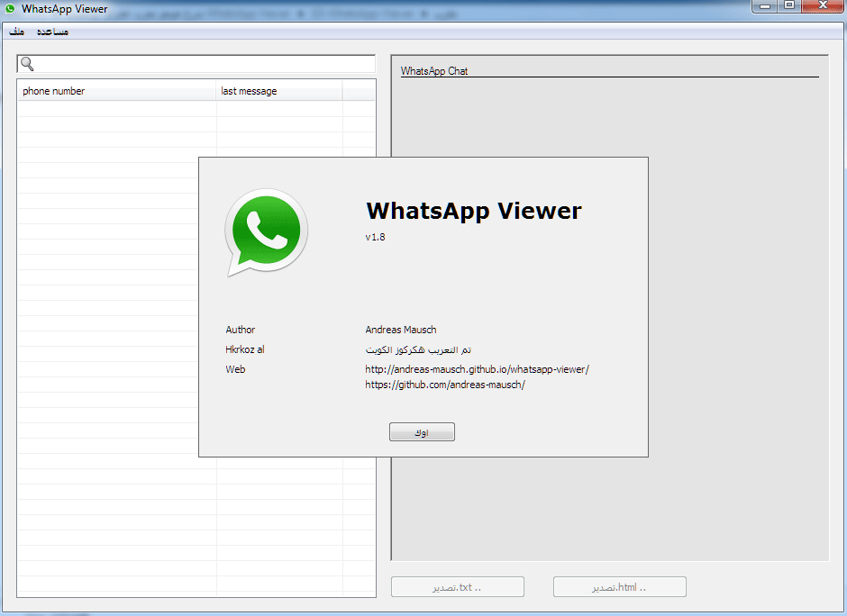Click the "Author" label
The height and width of the screenshot is (616, 847).
[241, 330]
